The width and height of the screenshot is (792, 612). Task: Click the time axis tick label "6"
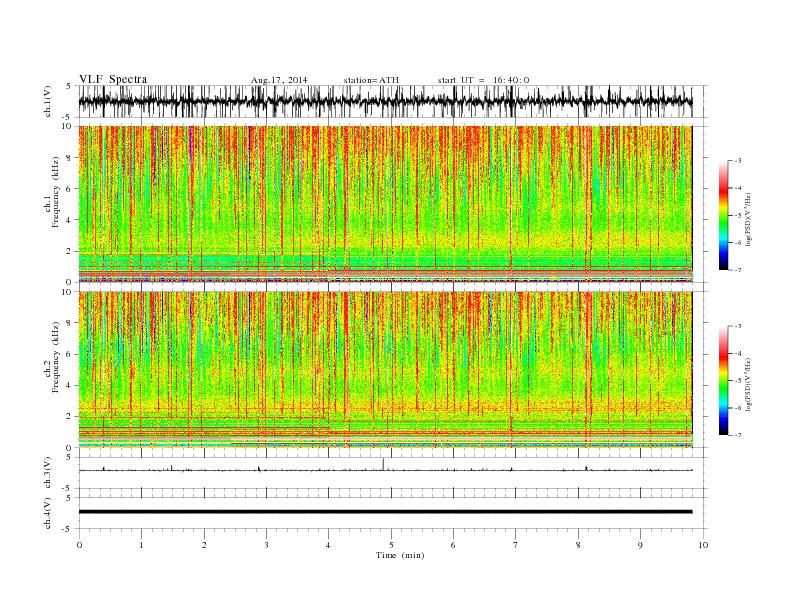(453, 545)
